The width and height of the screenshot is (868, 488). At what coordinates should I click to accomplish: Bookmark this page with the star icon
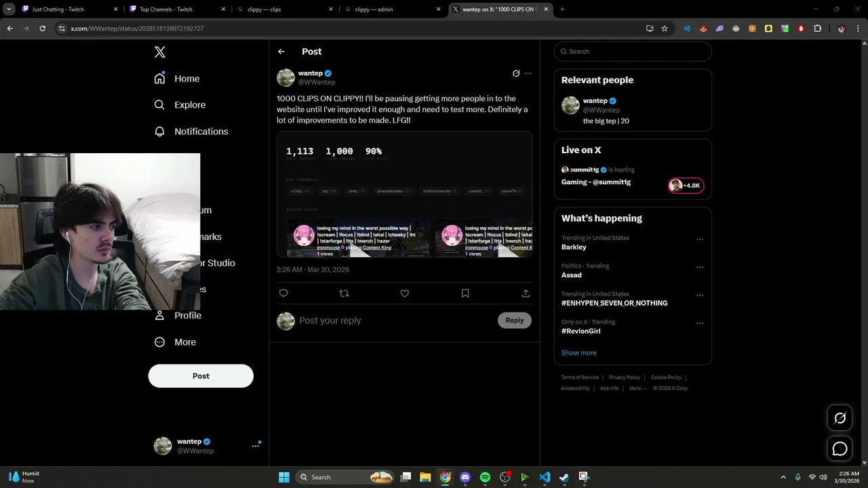click(x=665, y=28)
